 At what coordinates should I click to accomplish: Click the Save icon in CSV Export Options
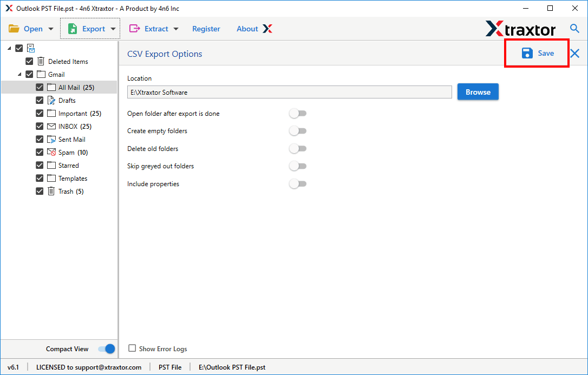click(527, 53)
